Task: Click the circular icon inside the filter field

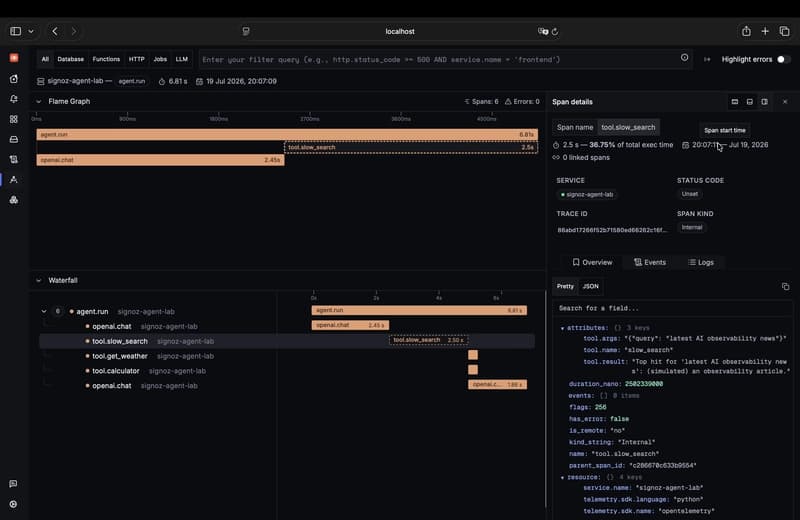Action: 684,58
